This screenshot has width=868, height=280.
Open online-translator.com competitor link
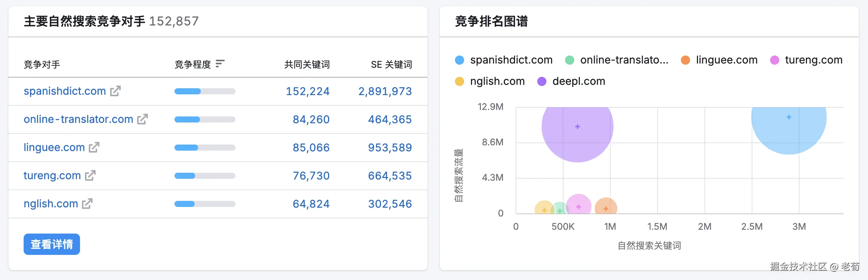point(78,119)
